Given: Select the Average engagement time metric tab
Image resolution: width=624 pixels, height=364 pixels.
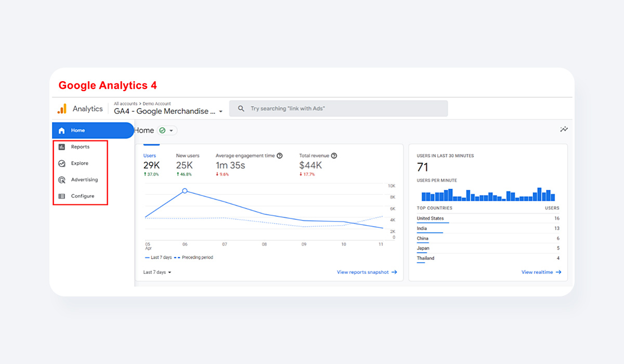Looking at the screenshot, I should pyautogui.click(x=249, y=164).
